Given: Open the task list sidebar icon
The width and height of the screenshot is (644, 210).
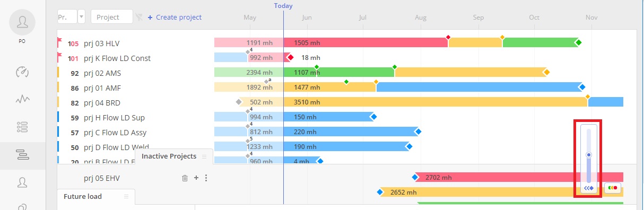Looking at the screenshot, I should point(22,126).
